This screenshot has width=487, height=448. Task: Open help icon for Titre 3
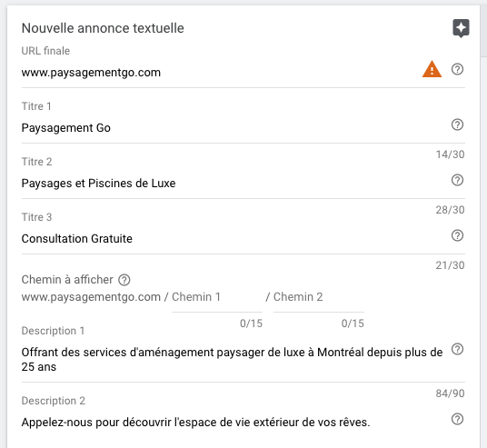[x=457, y=235]
